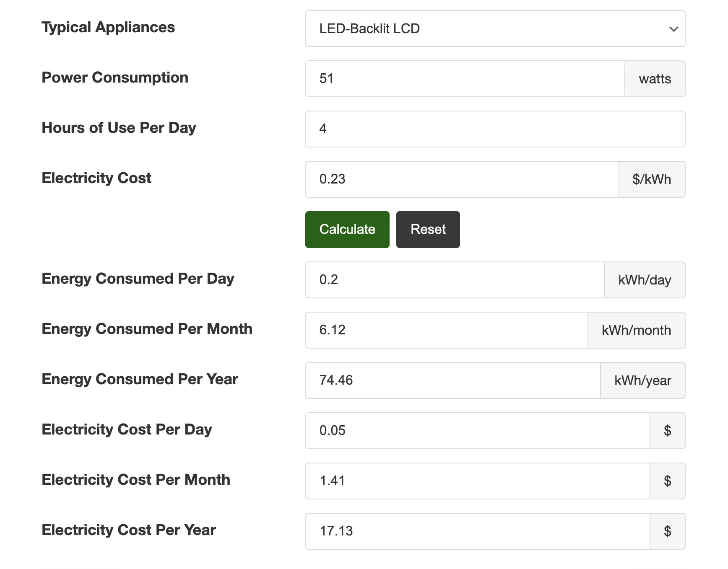This screenshot has height=569, width=728.
Task: Click the Energy Consumed Per Month field
Action: coord(446,330)
